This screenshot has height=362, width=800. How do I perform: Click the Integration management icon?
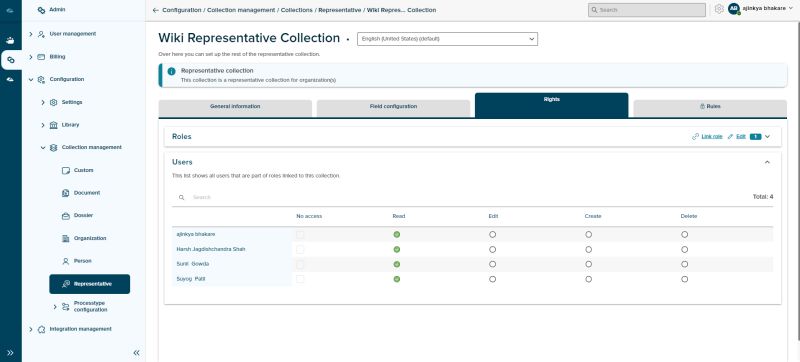[x=41, y=329]
